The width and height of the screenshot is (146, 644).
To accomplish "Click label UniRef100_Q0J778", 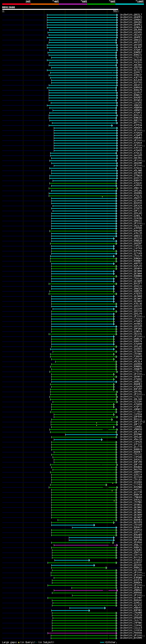I will (131, 447).
